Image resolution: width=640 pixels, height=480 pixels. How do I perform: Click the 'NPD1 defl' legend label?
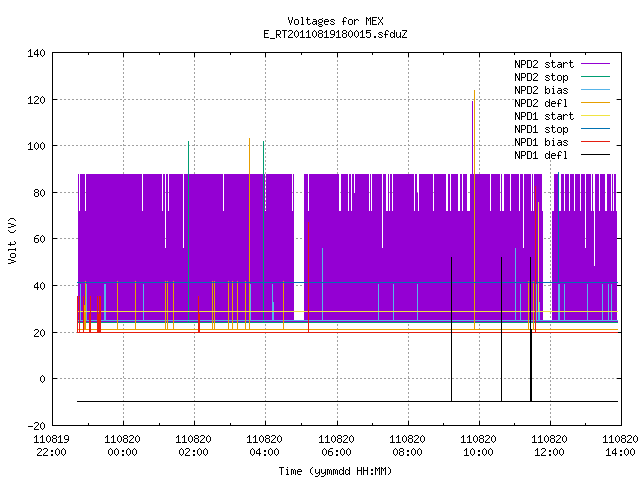tap(541, 156)
